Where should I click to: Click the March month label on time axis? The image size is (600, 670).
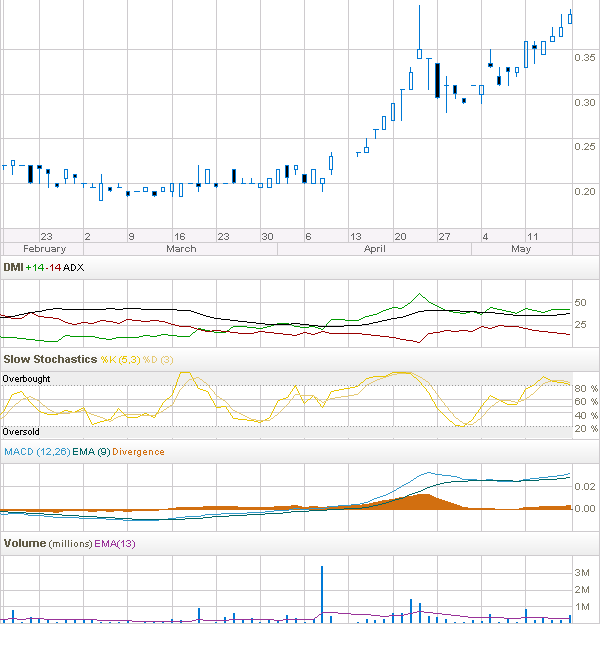click(x=181, y=248)
